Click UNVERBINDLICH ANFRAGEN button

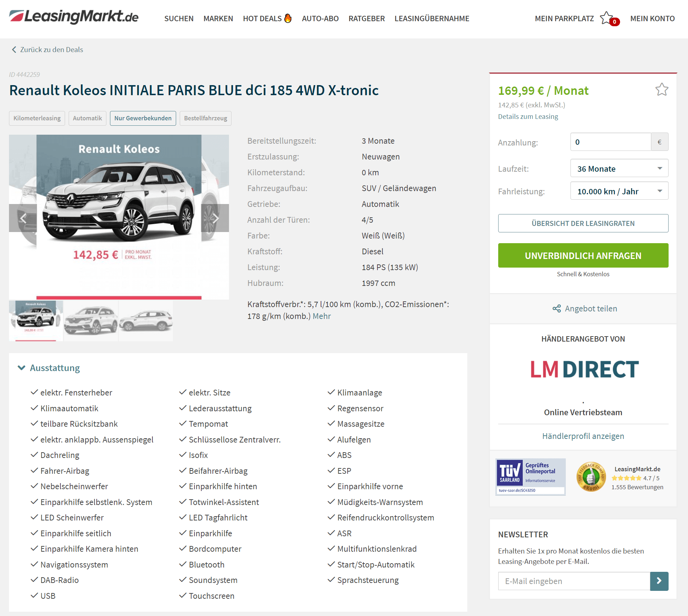click(583, 255)
